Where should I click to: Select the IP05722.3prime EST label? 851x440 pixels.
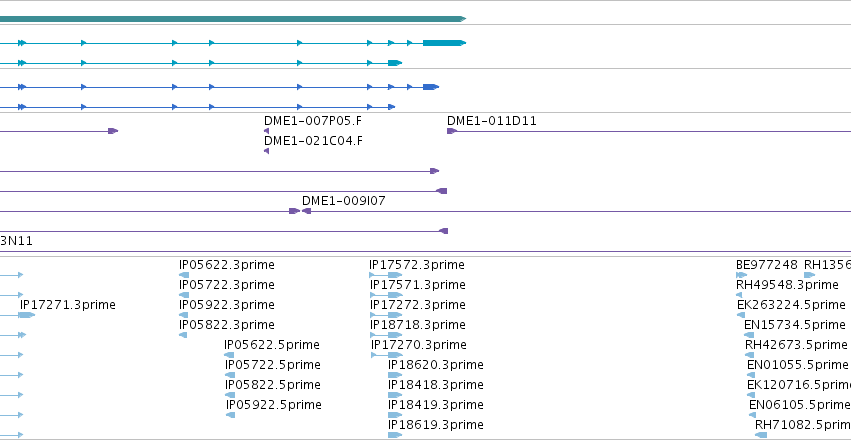[227, 285]
